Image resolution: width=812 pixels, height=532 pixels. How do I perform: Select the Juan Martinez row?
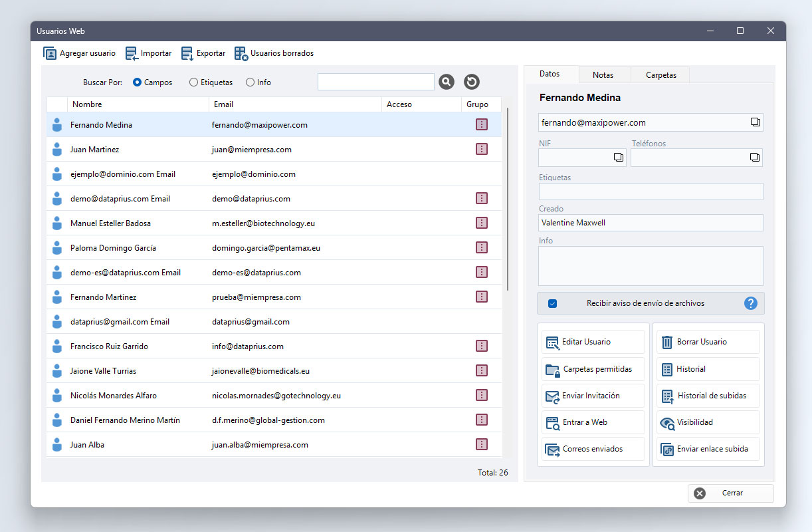point(274,149)
